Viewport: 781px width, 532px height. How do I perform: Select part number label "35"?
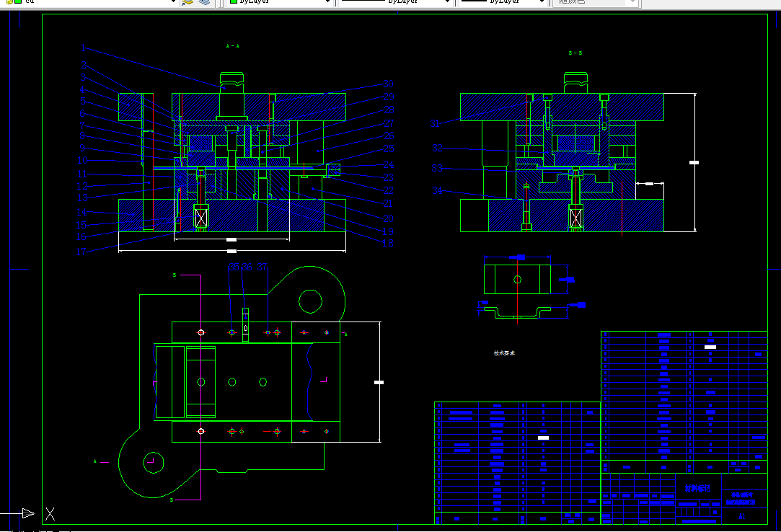point(234,267)
